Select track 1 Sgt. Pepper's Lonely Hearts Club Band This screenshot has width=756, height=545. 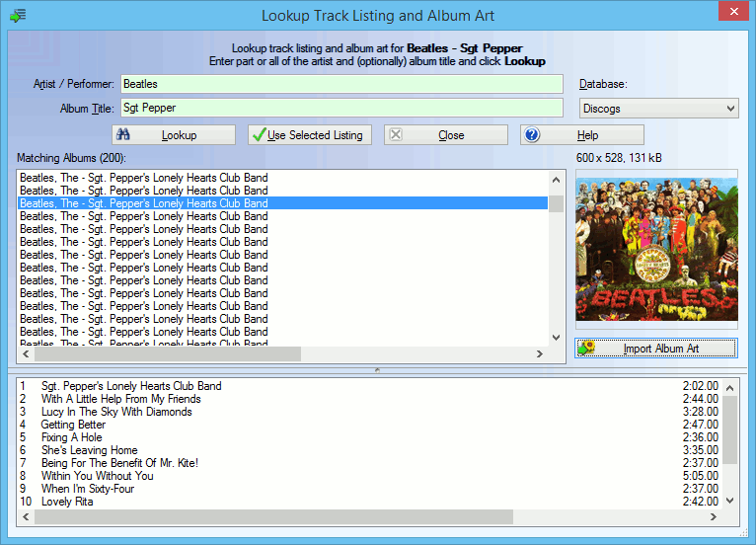click(369, 386)
